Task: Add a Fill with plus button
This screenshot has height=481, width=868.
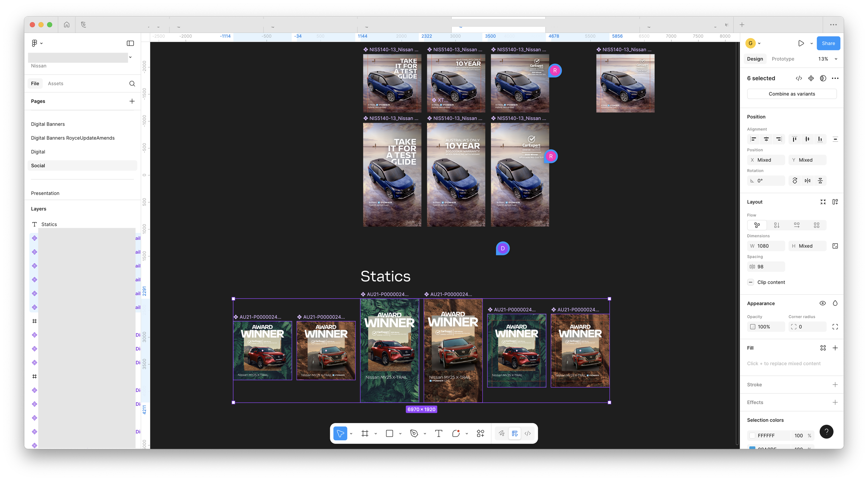Action: [x=835, y=348]
